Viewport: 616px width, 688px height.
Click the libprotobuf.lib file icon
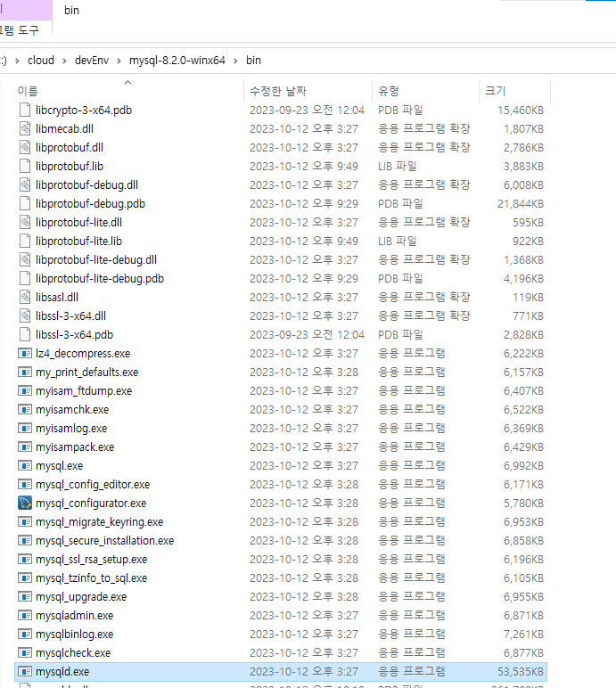25,167
